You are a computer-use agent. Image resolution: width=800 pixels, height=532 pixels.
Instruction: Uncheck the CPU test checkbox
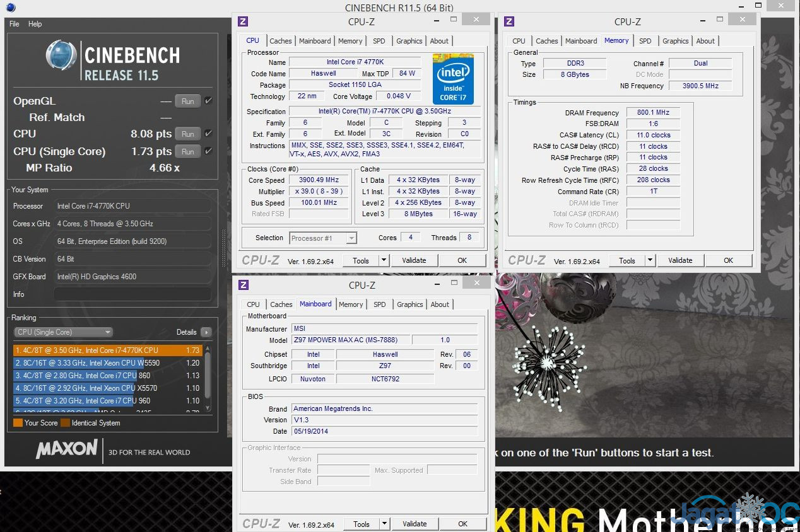(208, 134)
